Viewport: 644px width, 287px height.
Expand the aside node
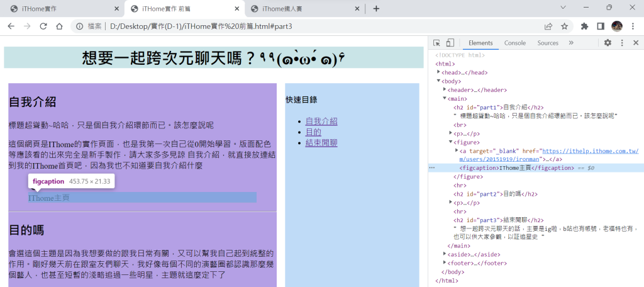[x=445, y=254]
